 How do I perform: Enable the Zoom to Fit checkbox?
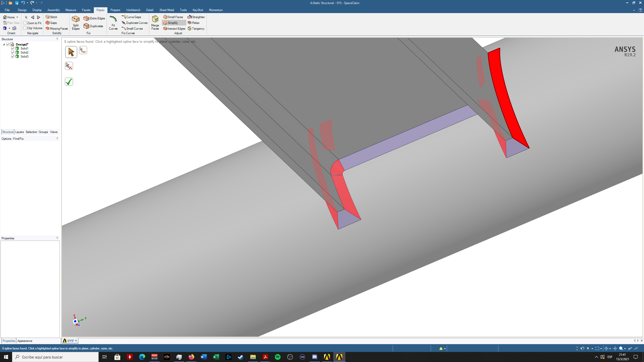25,23
